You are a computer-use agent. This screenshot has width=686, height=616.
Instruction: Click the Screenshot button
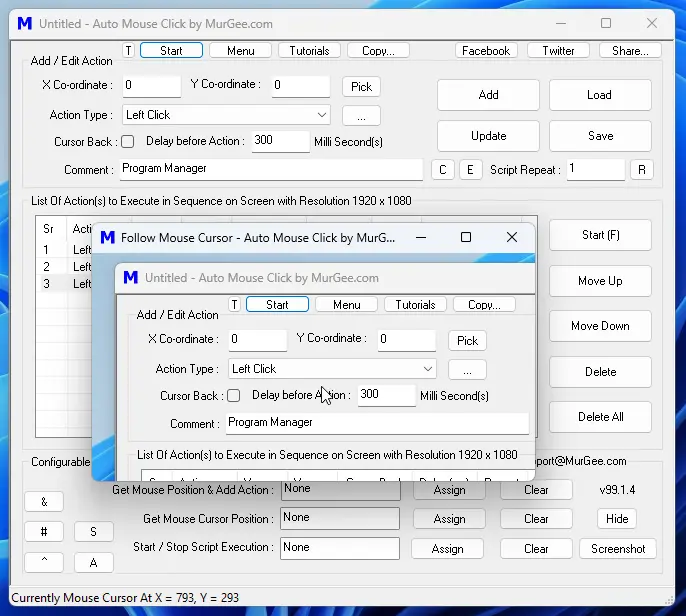coord(618,549)
